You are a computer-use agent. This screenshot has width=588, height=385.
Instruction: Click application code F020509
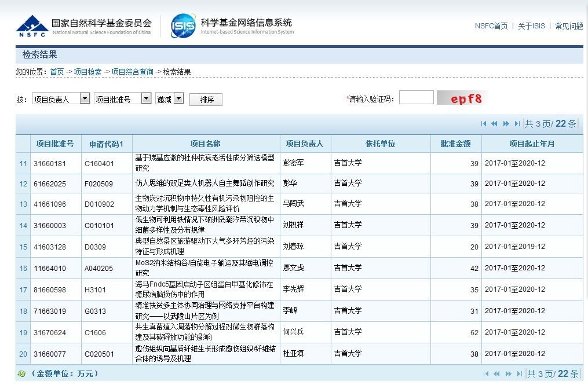pyautogui.click(x=98, y=184)
